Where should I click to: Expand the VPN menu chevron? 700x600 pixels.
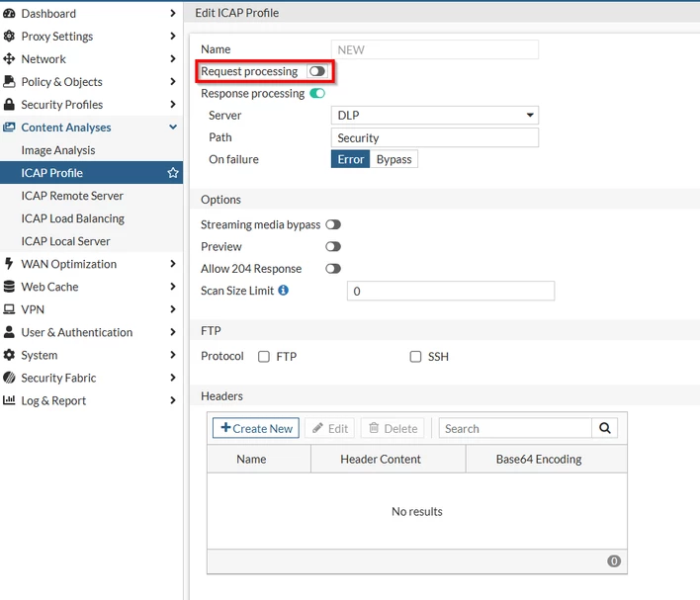(x=173, y=309)
